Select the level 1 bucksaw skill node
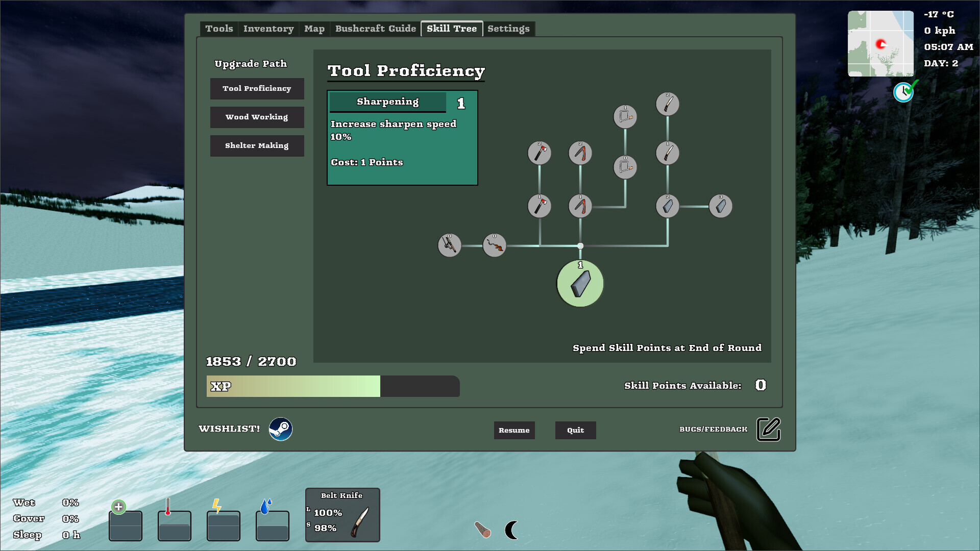The width and height of the screenshot is (980, 551). pyautogui.click(x=625, y=117)
